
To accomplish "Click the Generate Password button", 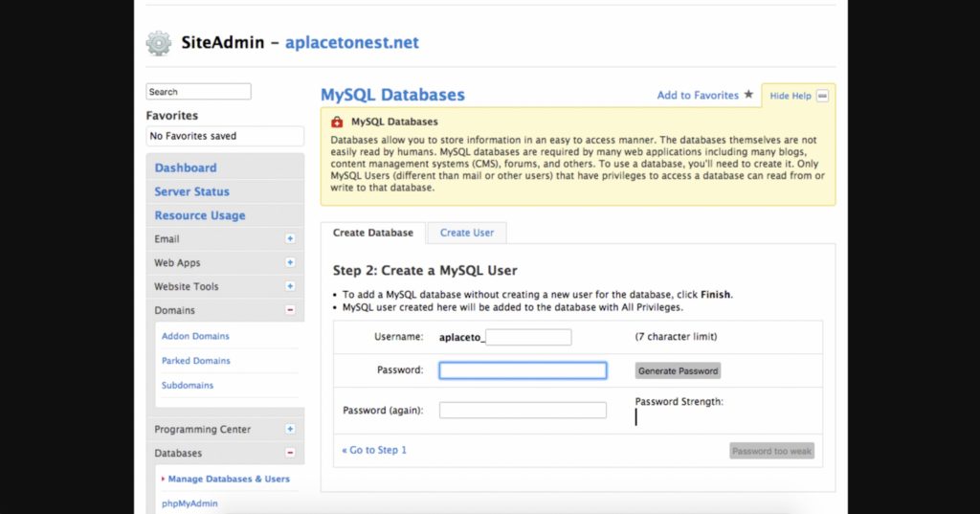I will tap(679, 370).
